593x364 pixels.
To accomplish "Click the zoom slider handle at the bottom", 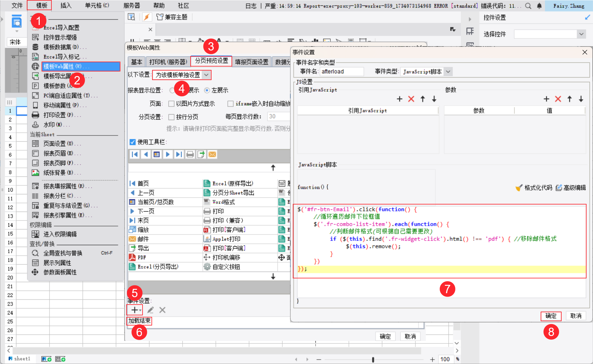I will (x=373, y=359).
